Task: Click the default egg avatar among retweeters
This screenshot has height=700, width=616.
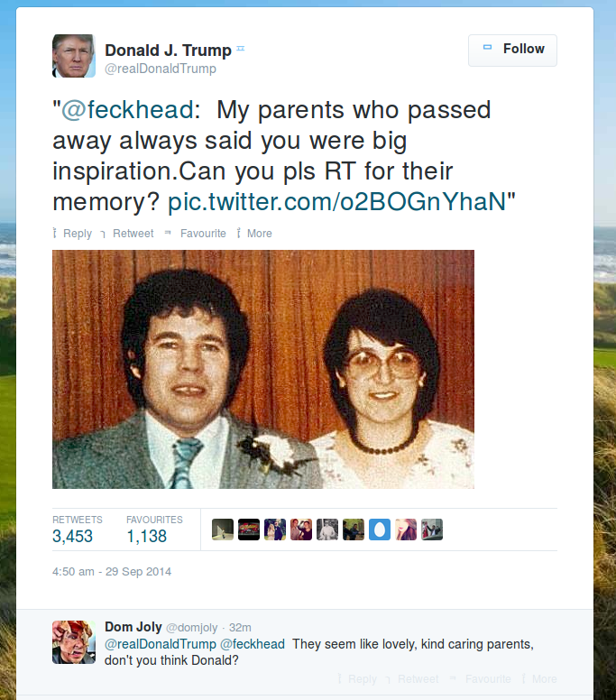Action: tap(380, 530)
